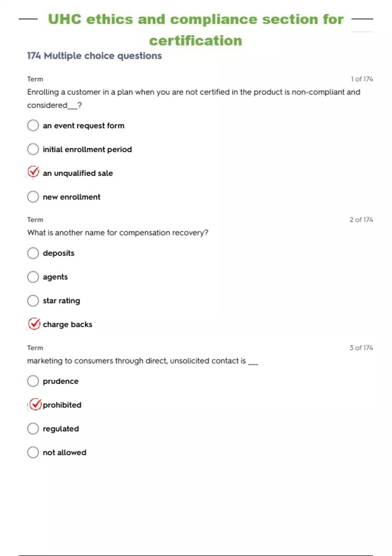The image size is (392, 556).
Task: Select the 'an event request form' radio button
Action: tap(33, 125)
